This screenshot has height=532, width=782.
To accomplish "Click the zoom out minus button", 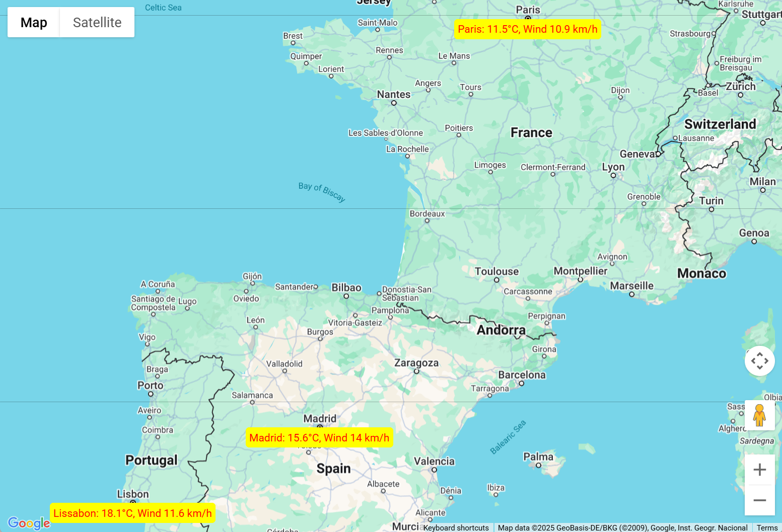I will [x=759, y=500].
